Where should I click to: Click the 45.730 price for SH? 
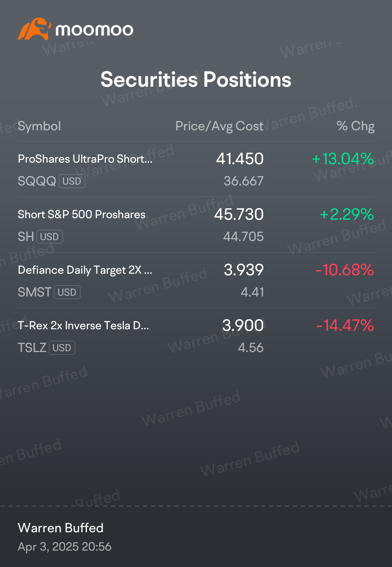(x=239, y=214)
